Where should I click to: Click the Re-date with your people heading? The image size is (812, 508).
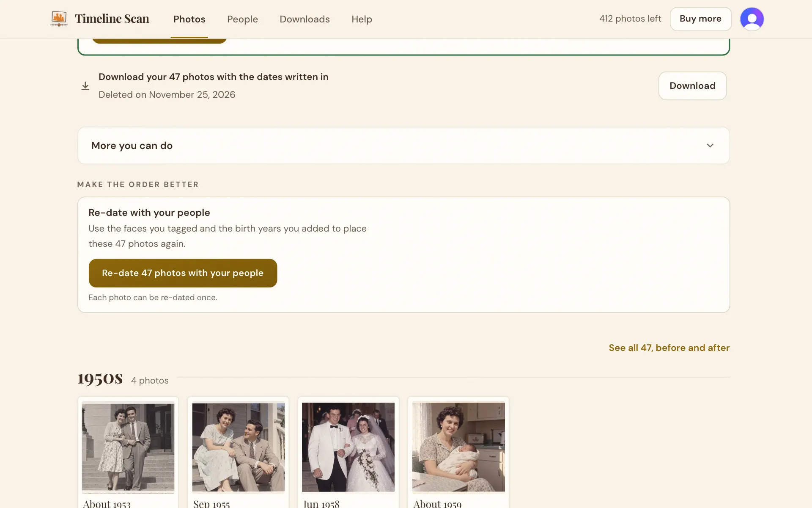(x=149, y=213)
